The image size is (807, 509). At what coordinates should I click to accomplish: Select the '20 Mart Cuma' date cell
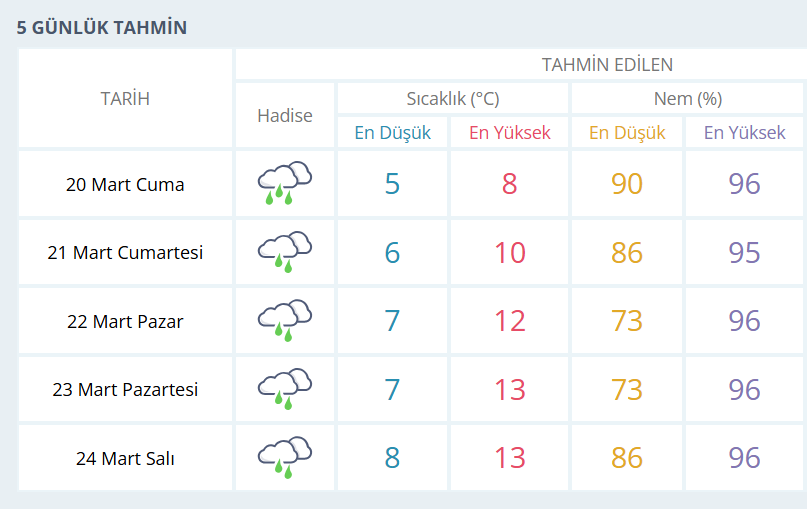point(125,184)
